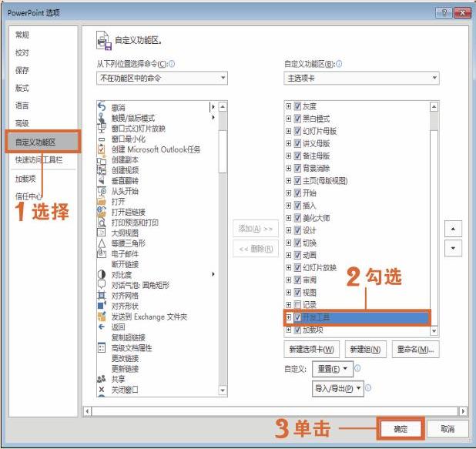Open the 语言 category

click(x=22, y=106)
